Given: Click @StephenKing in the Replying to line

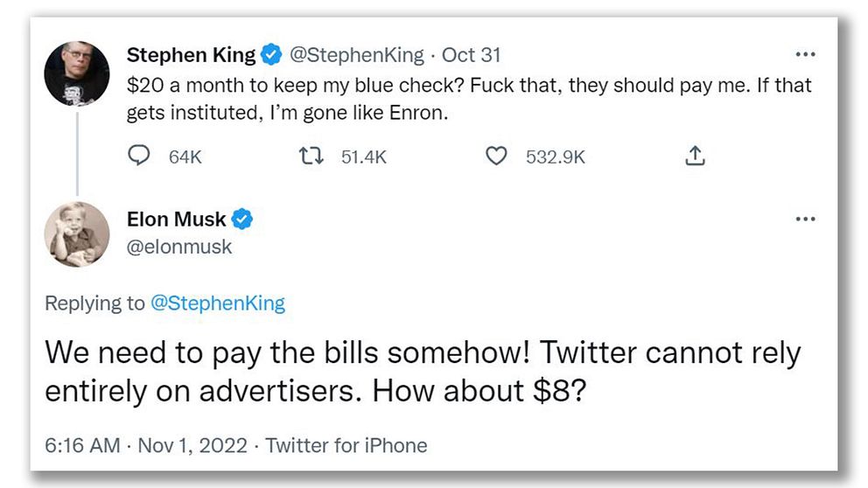Looking at the screenshot, I should click(218, 303).
